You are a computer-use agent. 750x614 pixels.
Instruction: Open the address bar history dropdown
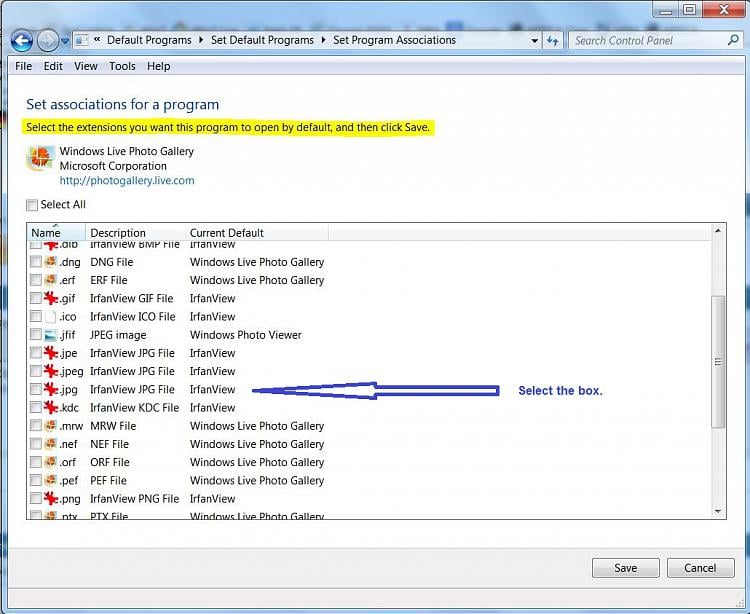click(535, 41)
